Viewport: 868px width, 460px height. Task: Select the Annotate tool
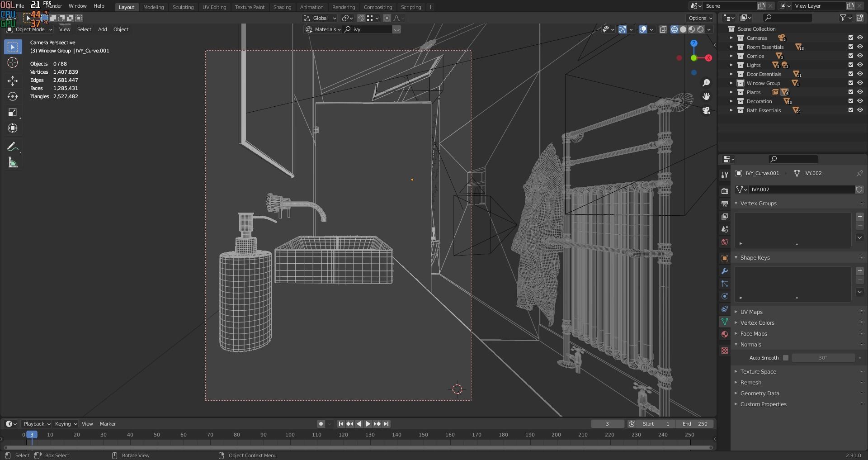(x=13, y=147)
